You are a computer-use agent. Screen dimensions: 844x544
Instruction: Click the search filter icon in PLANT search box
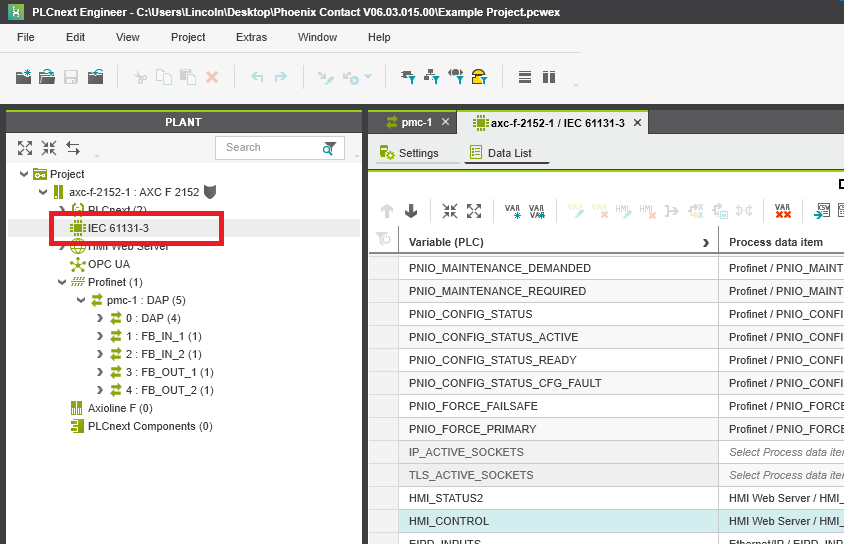point(329,148)
